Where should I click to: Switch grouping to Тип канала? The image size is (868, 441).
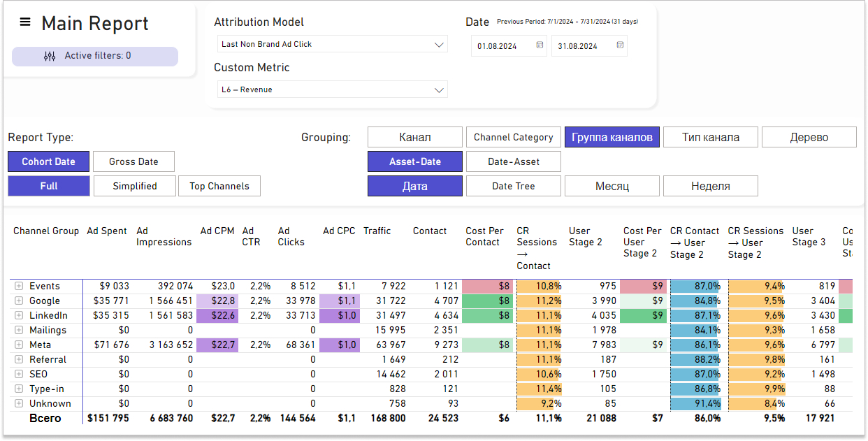point(710,137)
